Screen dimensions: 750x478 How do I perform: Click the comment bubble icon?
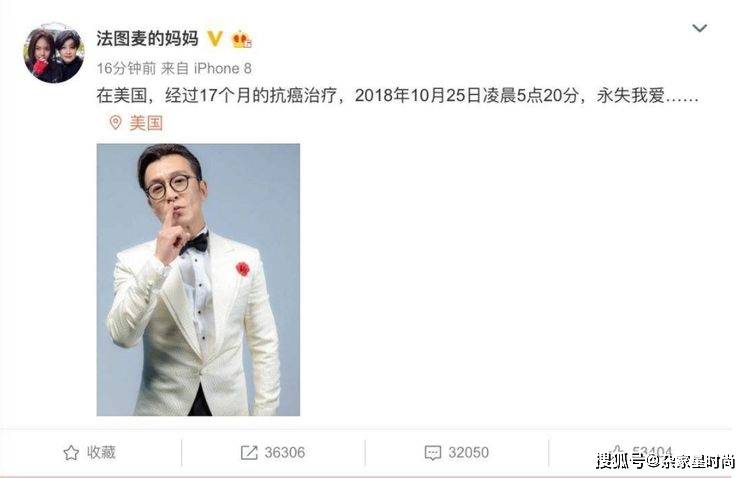click(x=433, y=453)
